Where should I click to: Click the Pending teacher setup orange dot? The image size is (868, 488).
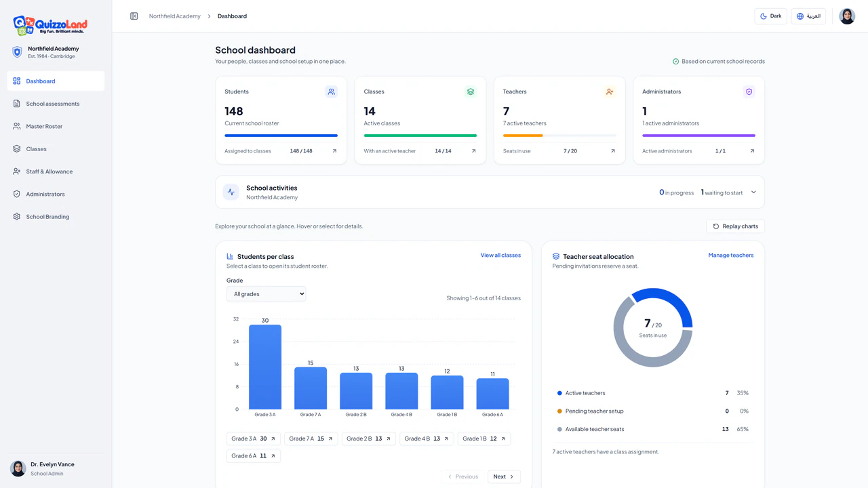pyautogui.click(x=559, y=411)
